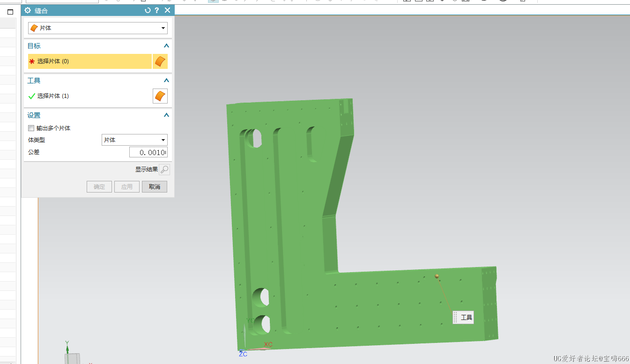The height and width of the screenshot is (364, 630).
Task: Click the 确定 button
Action: (x=99, y=186)
